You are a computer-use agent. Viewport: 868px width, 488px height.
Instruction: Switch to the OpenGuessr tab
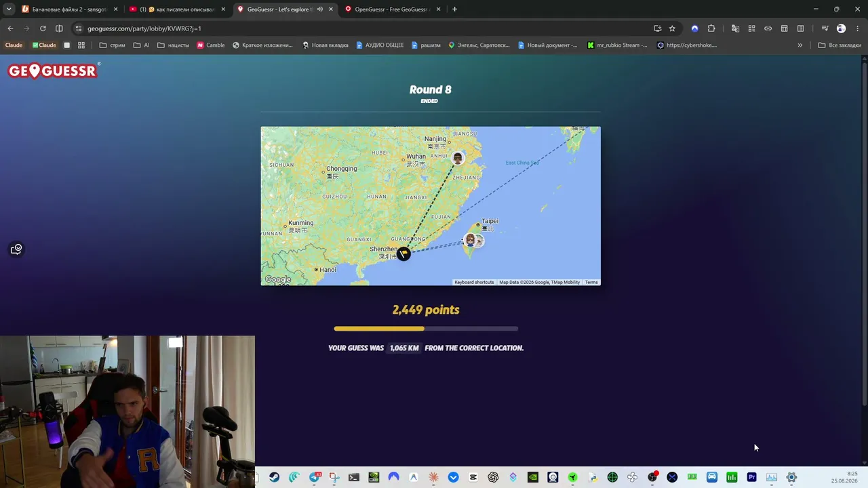click(392, 9)
